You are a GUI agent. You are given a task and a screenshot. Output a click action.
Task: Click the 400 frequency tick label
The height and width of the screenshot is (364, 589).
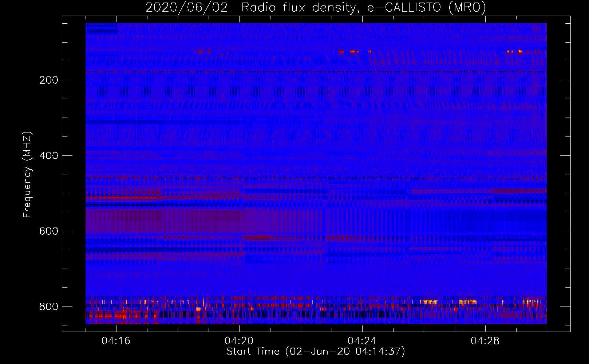click(x=49, y=156)
